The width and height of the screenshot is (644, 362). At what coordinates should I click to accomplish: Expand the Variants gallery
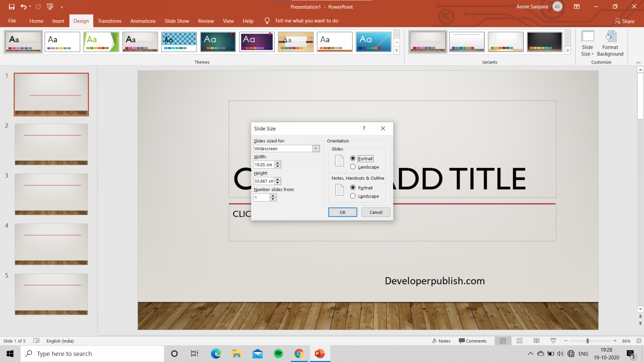click(568, 50)
